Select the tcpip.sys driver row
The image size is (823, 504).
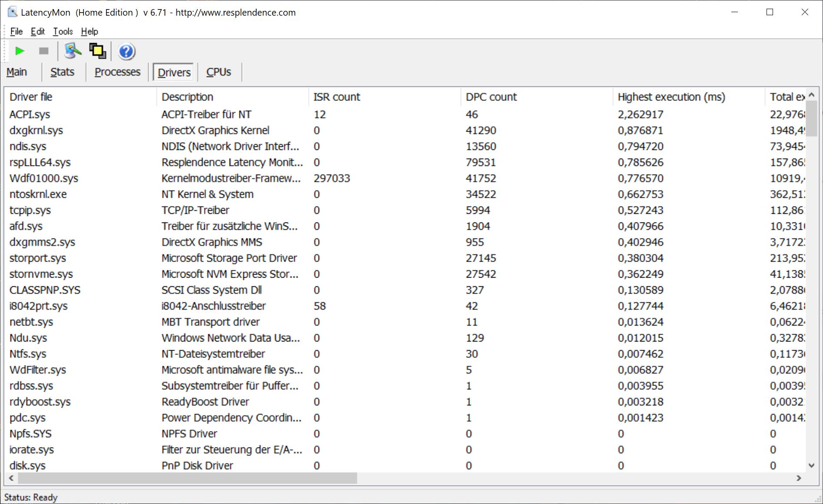(x=405, y=210)
